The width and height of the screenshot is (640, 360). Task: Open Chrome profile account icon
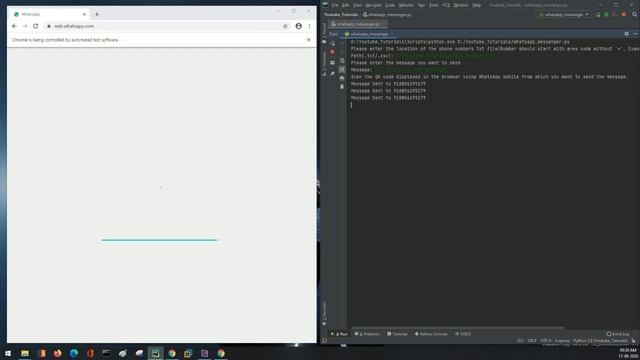click(x=298, y=26)
